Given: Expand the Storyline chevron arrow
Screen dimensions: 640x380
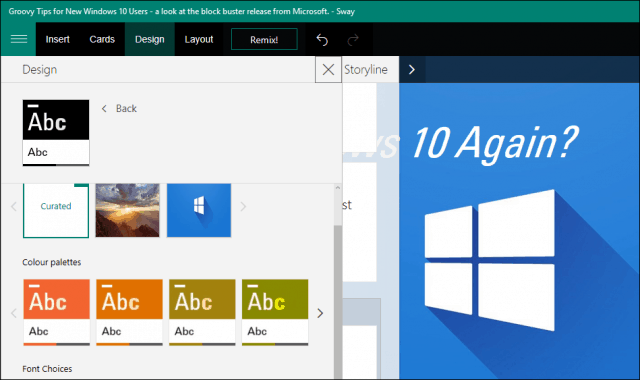Looking at the screenshot, I should [412, 69].
